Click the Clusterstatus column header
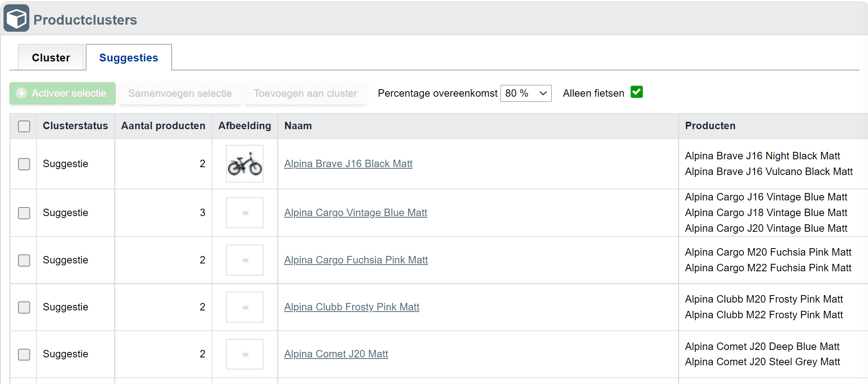The width and height of the screenshot is (868, 384). pyautogui.click(x=75, y=126)
